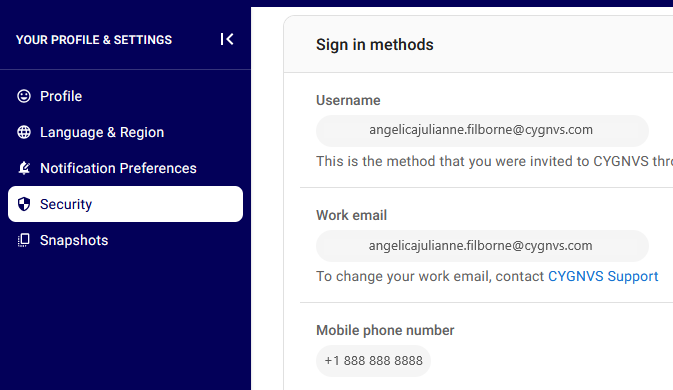Click the Profile smiley face icon

(24, 96)
